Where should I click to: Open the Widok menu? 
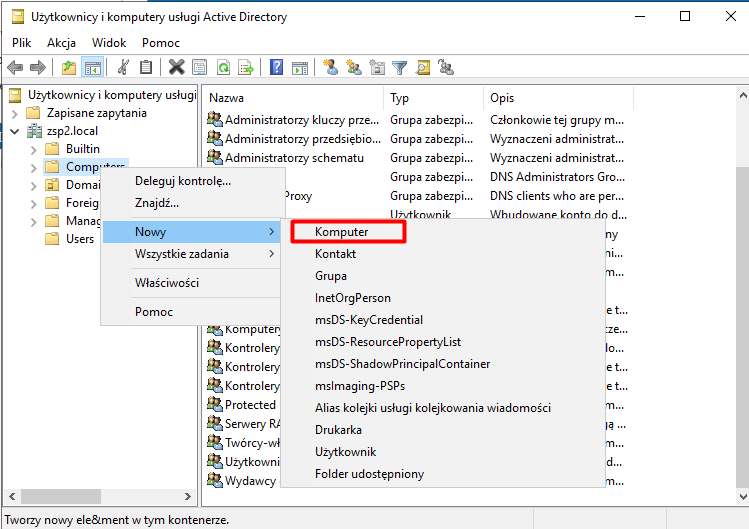[109, 43]
